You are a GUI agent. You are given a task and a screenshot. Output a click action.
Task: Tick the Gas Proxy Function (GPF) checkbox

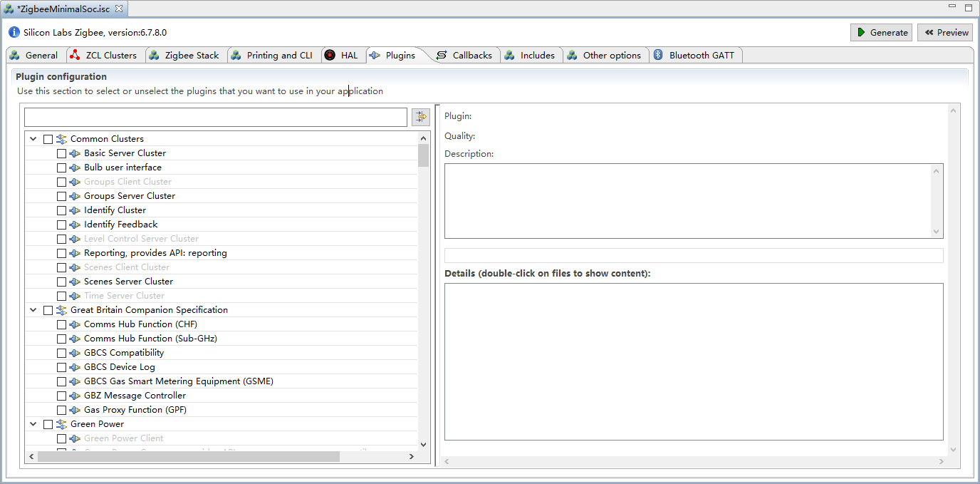[x=61, y=410]
